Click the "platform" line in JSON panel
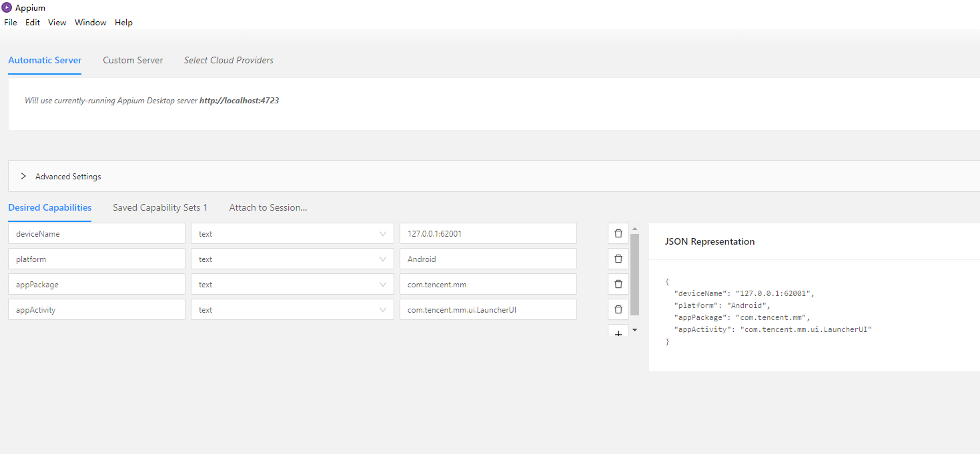The image size is (980, 454). (x=722, y=305)
